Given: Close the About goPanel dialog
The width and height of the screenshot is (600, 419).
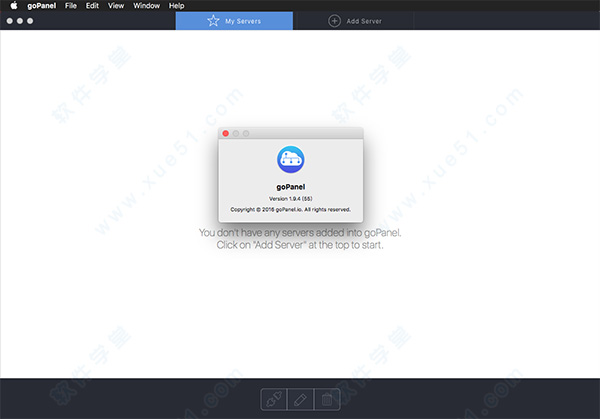Looking at the screenshot, I should coord(226,133).
